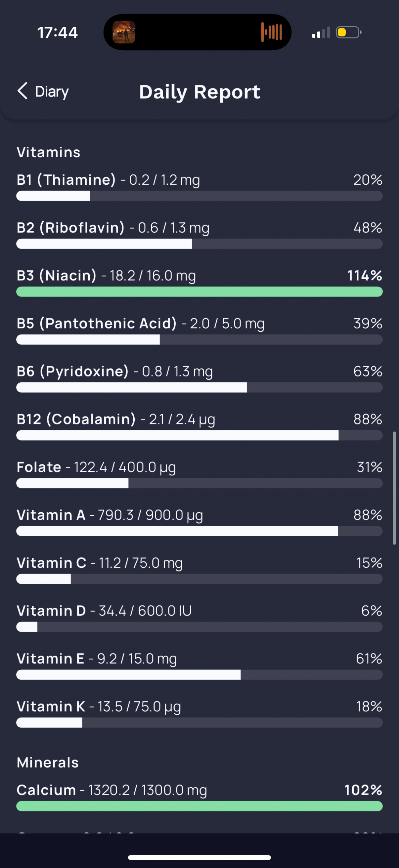Image resolution: width=399 pixels, height=868 pixels.
Task: Tap the Vitamin A 88% progress bar
Action: tap(199, 531)
